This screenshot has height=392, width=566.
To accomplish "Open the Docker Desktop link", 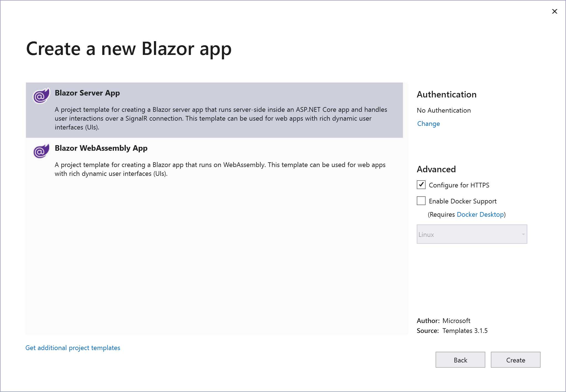I will (x=480, y=214).
